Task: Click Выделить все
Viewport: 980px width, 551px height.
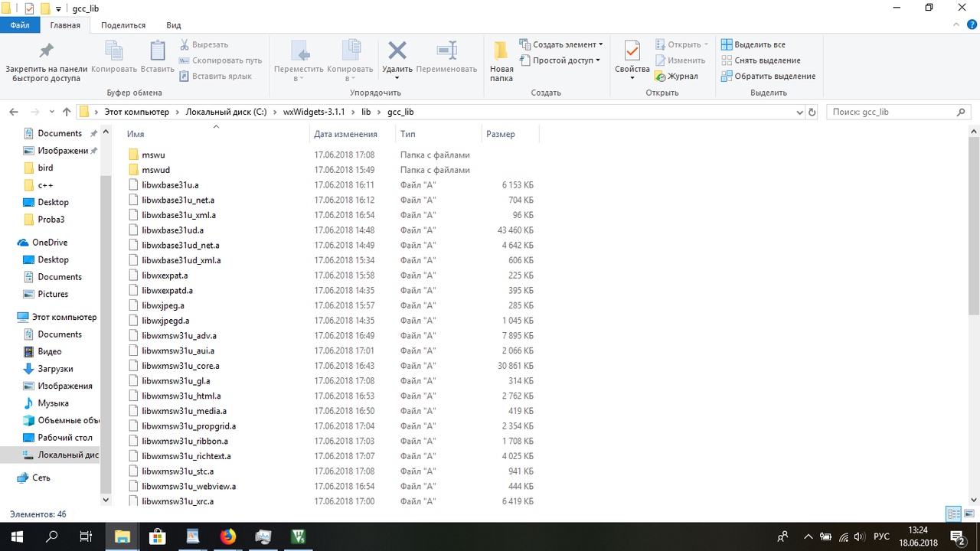Action: (x=753, y=44)
